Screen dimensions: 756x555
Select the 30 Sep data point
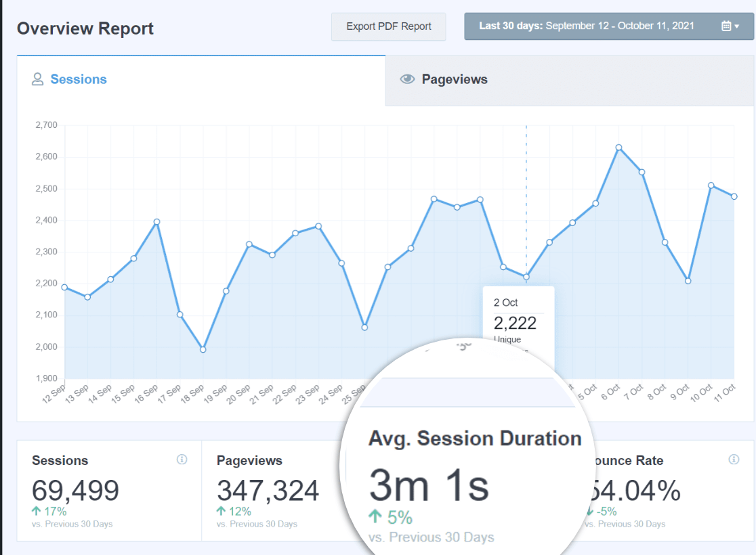[480, 200]
